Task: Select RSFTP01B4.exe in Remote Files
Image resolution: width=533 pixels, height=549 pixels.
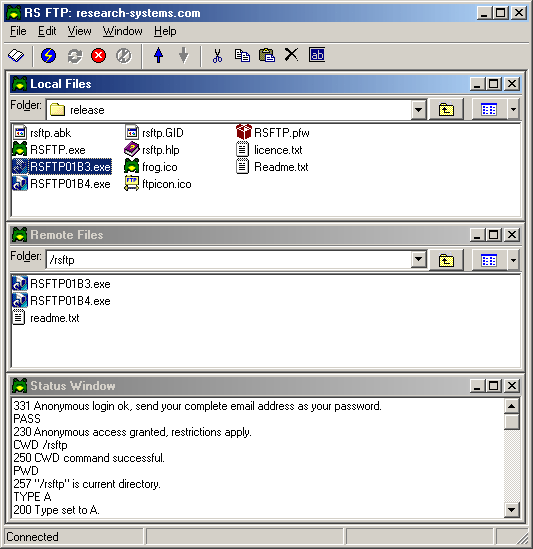Action: pos(62,301)
